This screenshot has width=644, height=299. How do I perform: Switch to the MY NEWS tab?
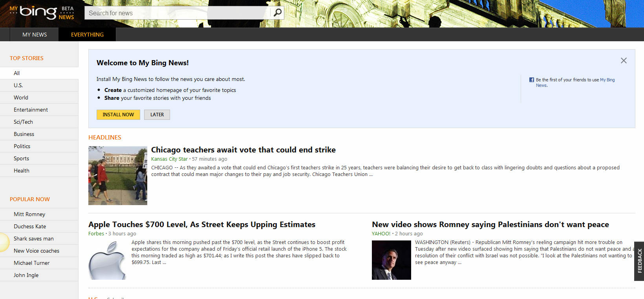pos(35,35)
